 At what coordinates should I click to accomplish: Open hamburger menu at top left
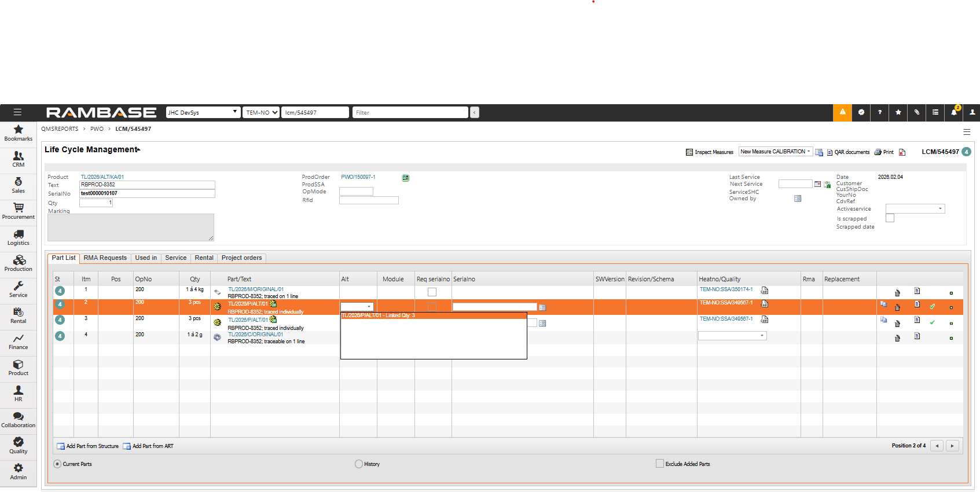click(x=17, y=112)
